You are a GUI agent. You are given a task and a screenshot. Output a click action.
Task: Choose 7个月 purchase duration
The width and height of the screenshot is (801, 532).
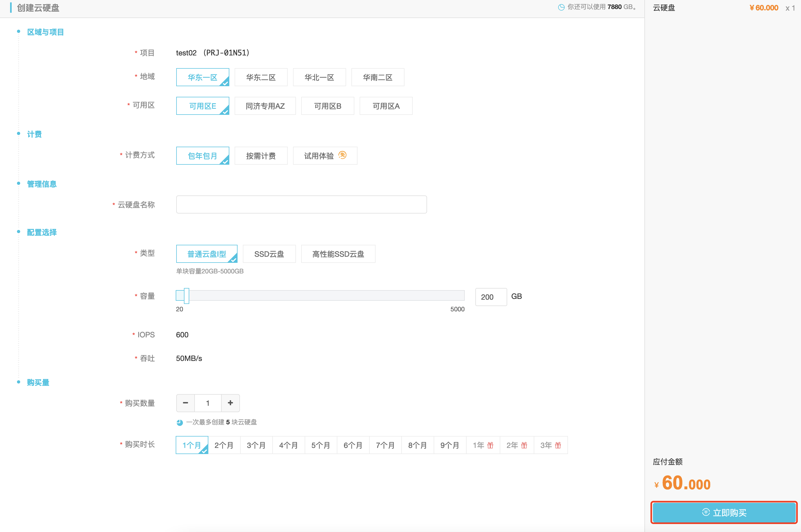[x=385, y=445]
